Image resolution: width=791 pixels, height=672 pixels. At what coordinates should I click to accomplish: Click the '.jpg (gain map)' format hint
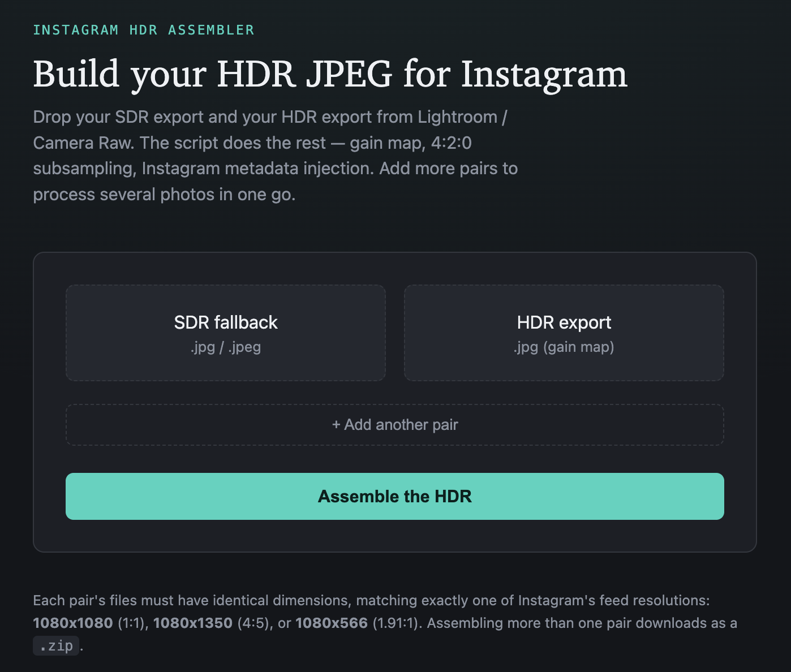pyautogui.click(x=564, y=347)
